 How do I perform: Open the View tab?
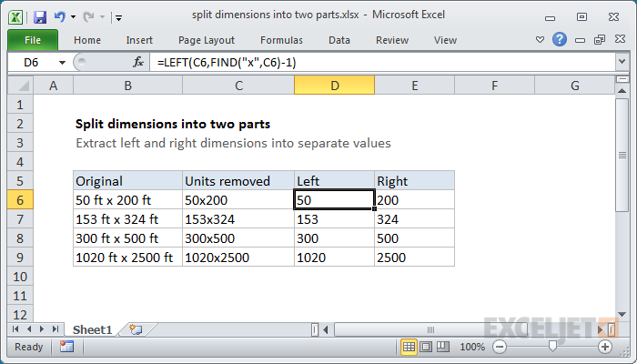point(445,40)
